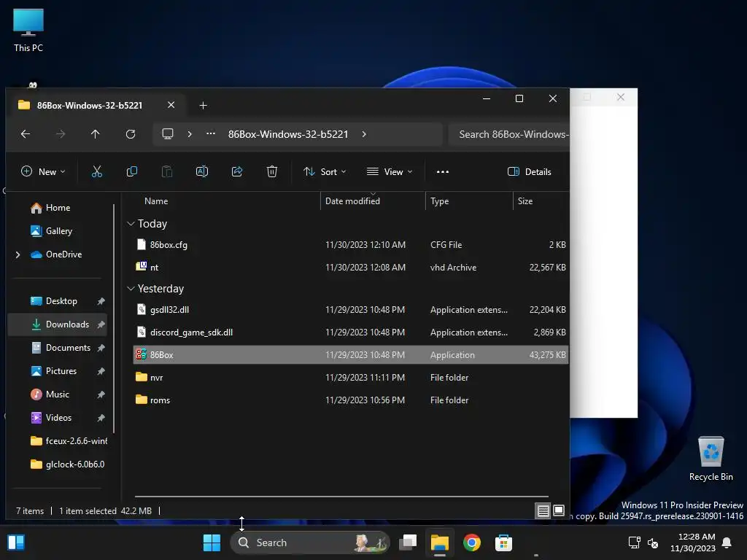
Task: Open Task View on the taskbar
Action: 408,542
